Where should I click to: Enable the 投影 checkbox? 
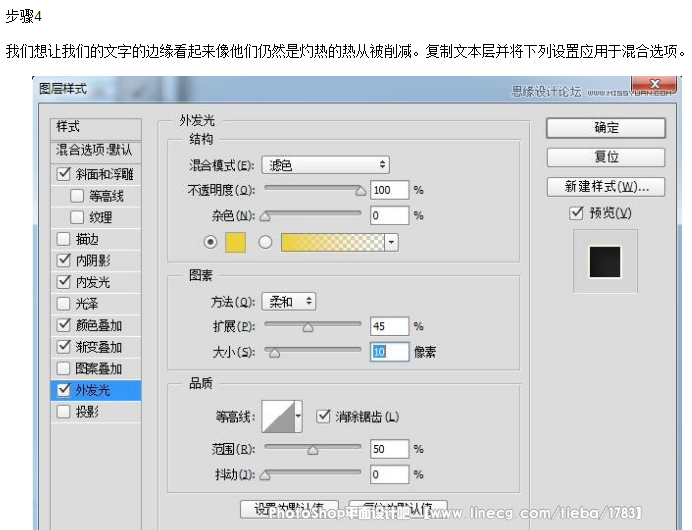(64, 411)
